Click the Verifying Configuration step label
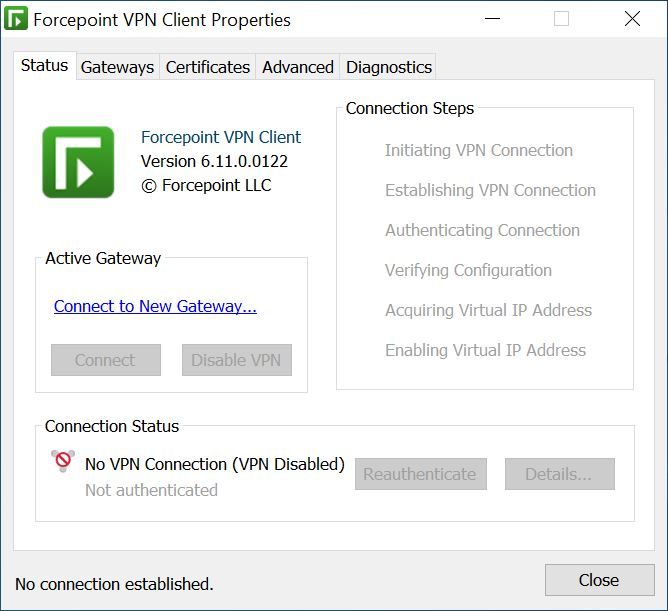This screenshot has height=611, width=668. 468,270
